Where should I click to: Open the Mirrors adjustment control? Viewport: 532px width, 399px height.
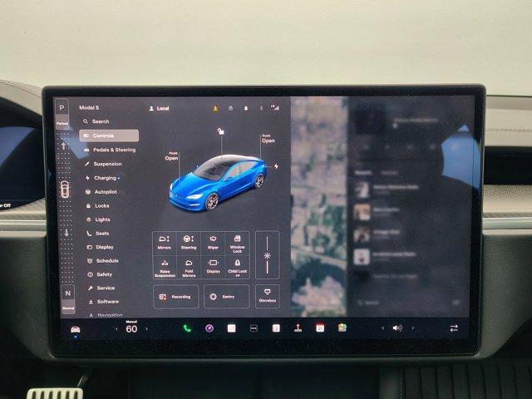click(165, 243)
